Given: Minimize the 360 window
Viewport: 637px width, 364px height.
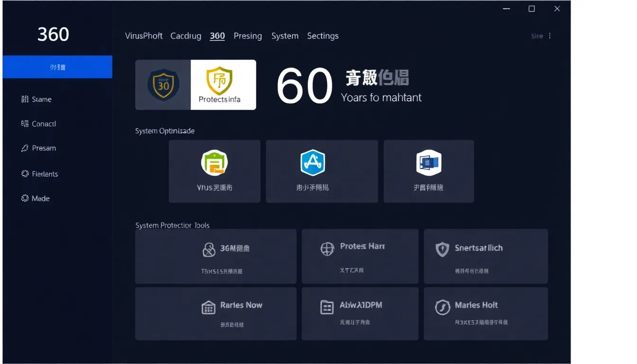Looking at the screenshot, I should coord(506,9).
